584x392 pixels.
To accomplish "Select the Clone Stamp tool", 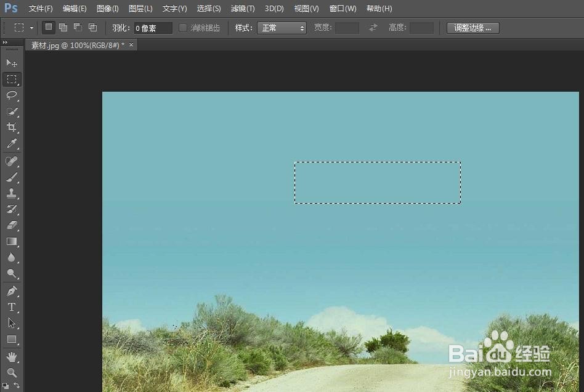I will pyautogui.click(x=12, y=193).
